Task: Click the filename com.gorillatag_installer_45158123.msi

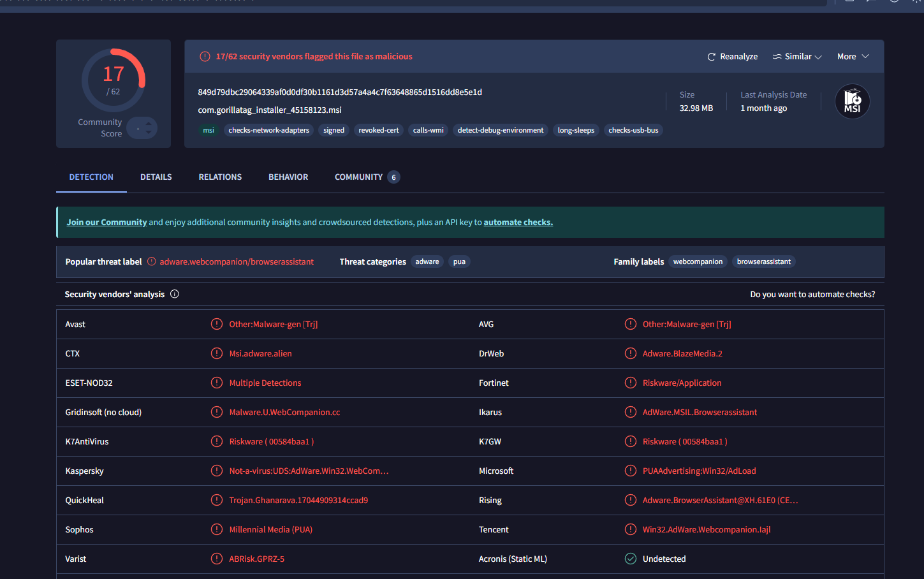Action: [270, 110]
